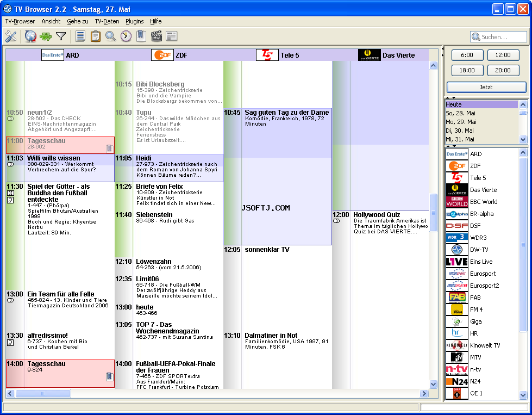This screenshot has height=415, width=532.
Task: Click the newspaper icon in the toolbar
Action: 172,36
